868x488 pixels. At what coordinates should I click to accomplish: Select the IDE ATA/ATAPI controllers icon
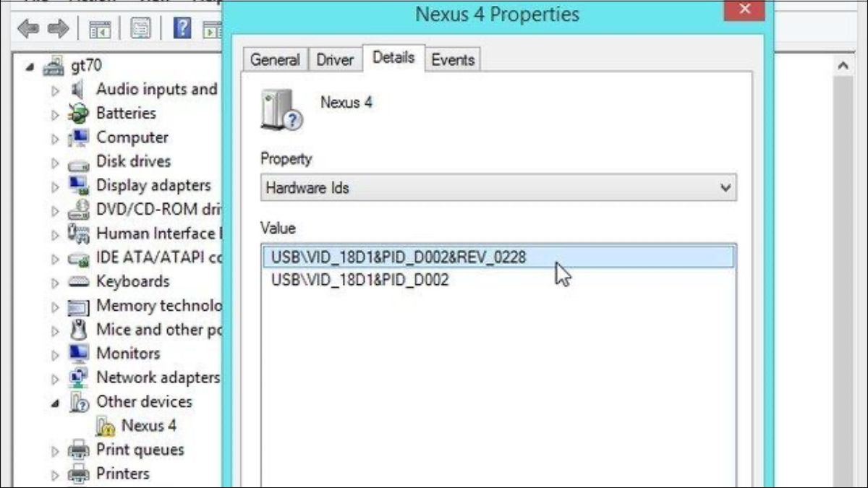(x=77, y=258)
